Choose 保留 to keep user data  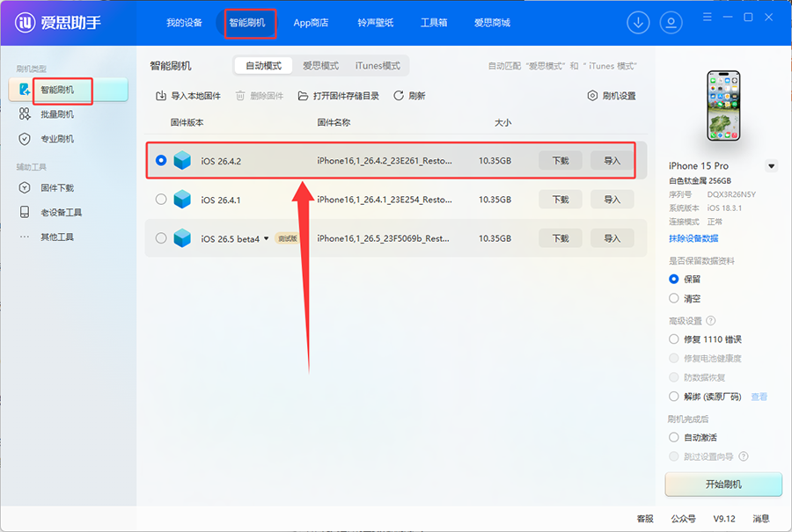pos(673,279)
